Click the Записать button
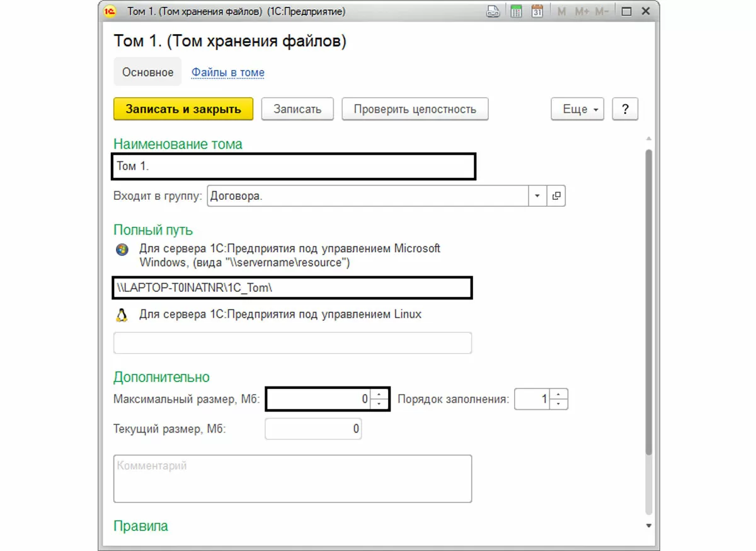 297,109
